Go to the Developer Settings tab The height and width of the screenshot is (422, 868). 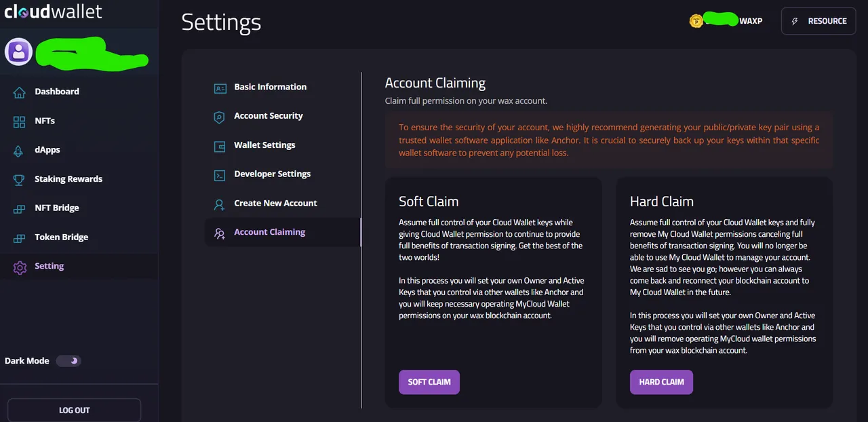tap(272, 174)
